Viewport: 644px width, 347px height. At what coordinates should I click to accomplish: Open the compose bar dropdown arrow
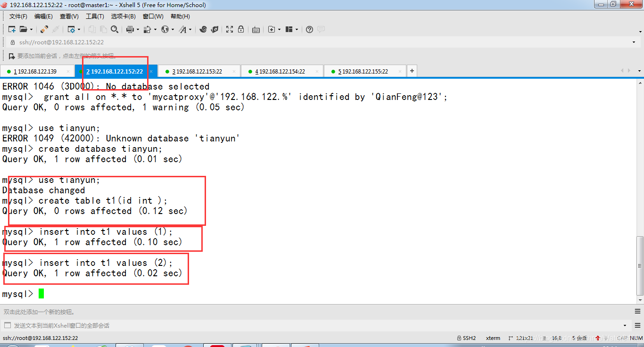[625, 325]
